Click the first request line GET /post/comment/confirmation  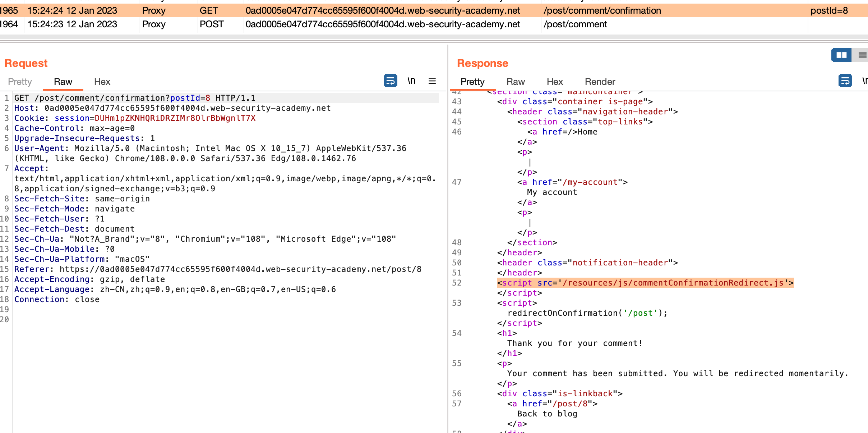[x=135, y=98]
